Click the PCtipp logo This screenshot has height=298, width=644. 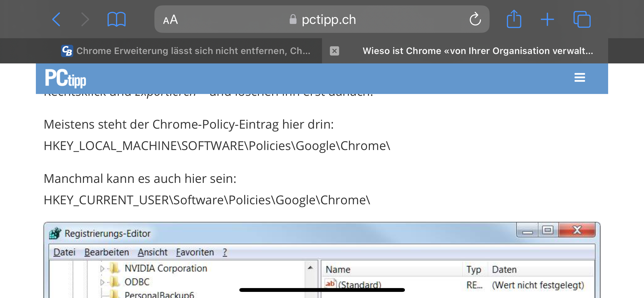pos(66,78)
